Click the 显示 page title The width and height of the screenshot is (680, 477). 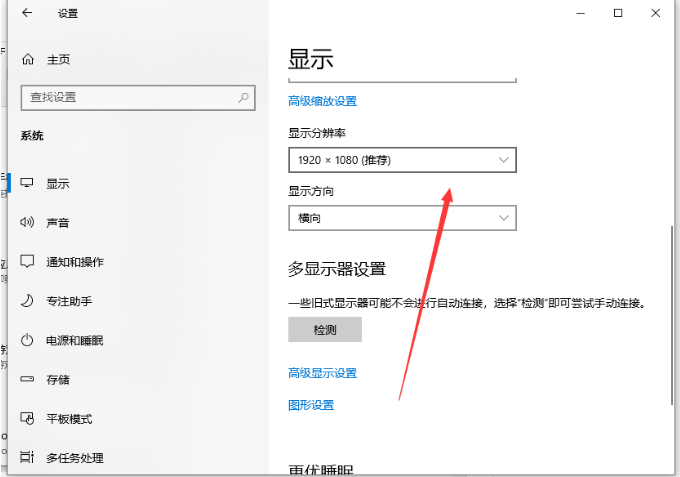(311, 59)
